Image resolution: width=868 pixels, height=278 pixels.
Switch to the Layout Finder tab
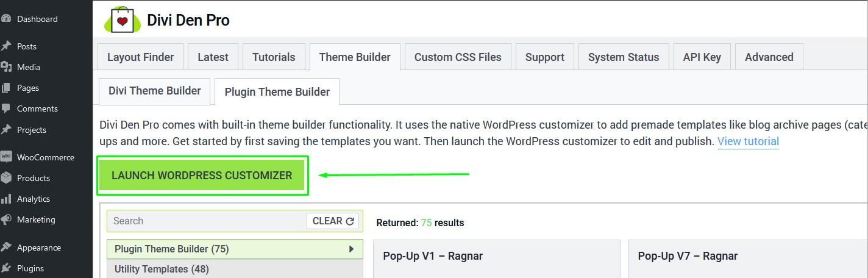click(140, 57)
